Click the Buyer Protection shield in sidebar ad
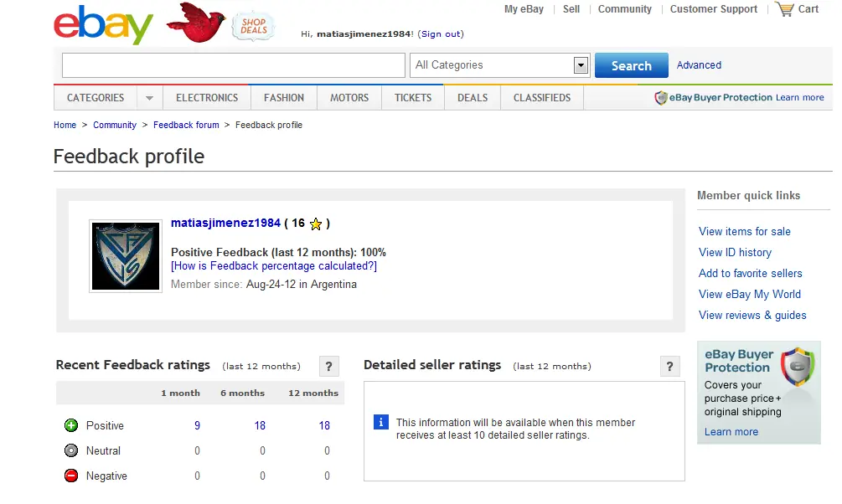This screenshot has height=504, width=842. pyautogui.click(x=798, y=366)
